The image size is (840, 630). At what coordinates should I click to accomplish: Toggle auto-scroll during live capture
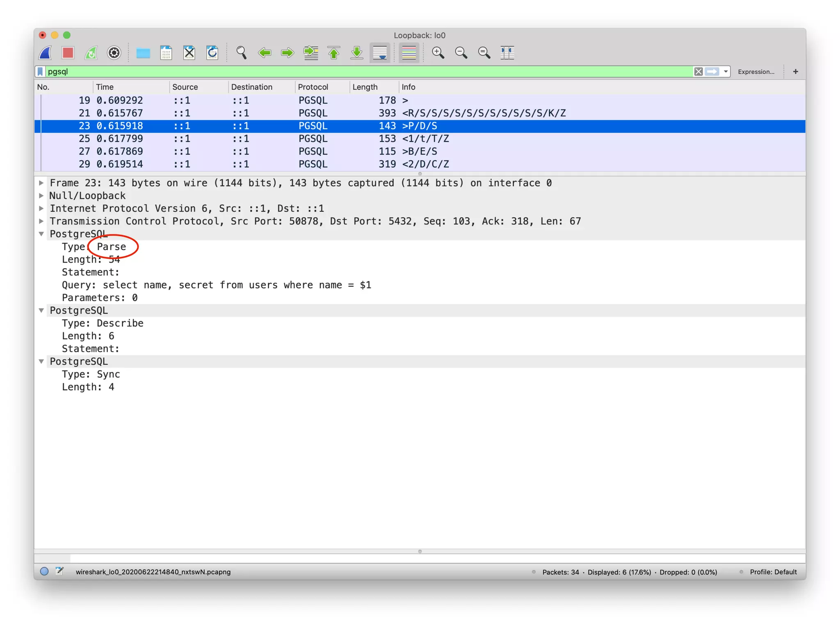point(380,52)
